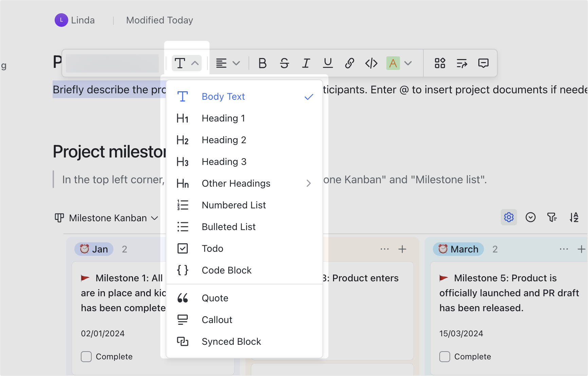Open more options for March column

(x=564, y=249)
